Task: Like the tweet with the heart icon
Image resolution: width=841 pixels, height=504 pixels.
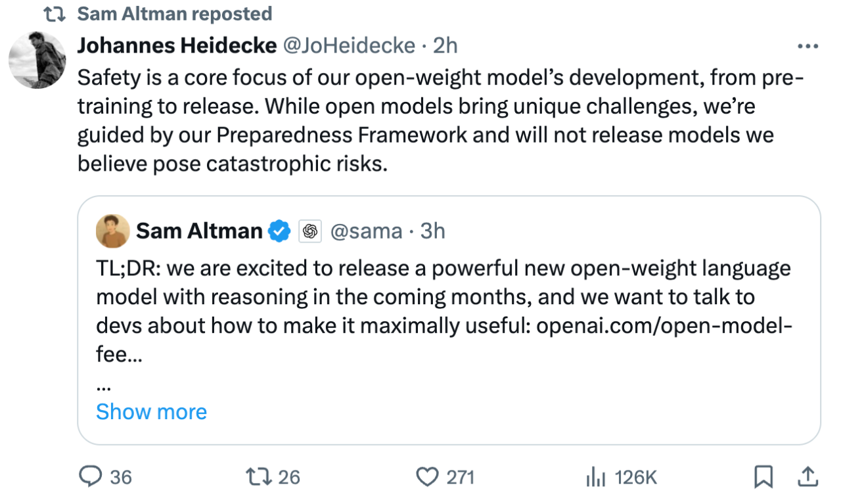Action: coord(428,476)
